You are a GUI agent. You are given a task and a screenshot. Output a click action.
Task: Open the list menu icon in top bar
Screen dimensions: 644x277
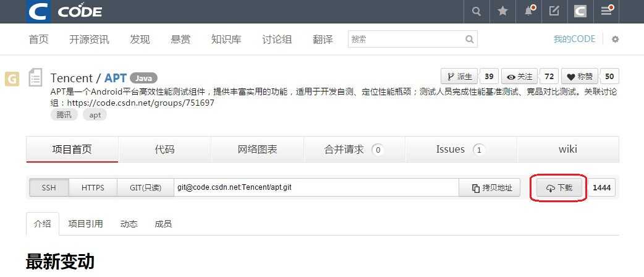click(606, 12)
